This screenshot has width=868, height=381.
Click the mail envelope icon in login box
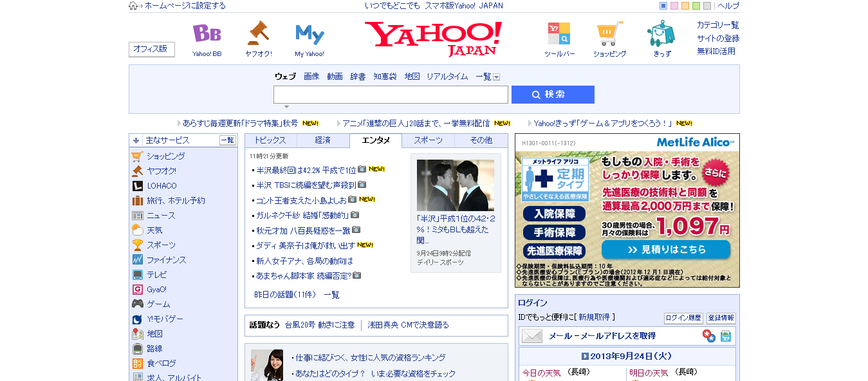(532, 336)
